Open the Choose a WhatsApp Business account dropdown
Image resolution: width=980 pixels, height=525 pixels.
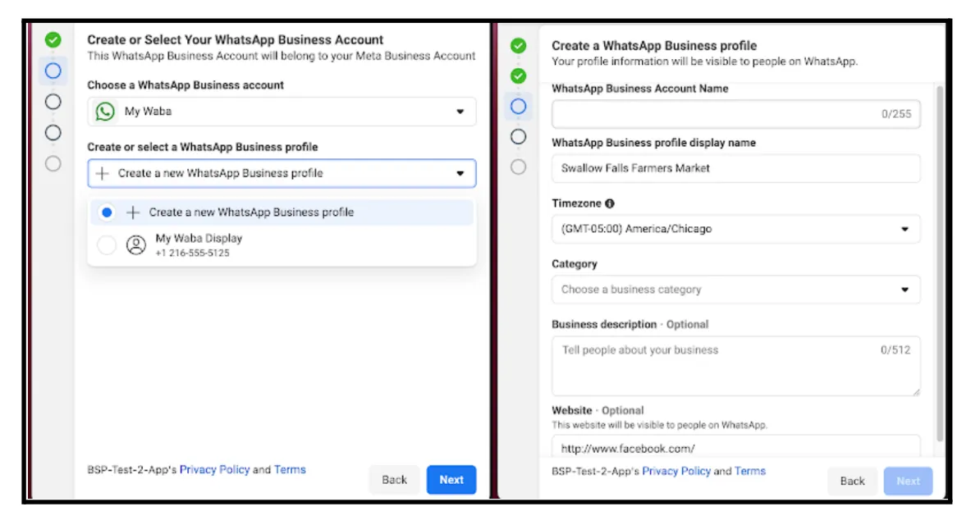point(282,112)
